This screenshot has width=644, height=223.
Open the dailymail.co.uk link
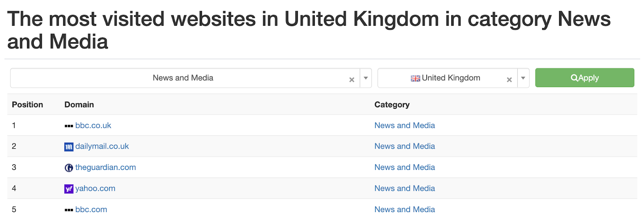pos(102,146)
